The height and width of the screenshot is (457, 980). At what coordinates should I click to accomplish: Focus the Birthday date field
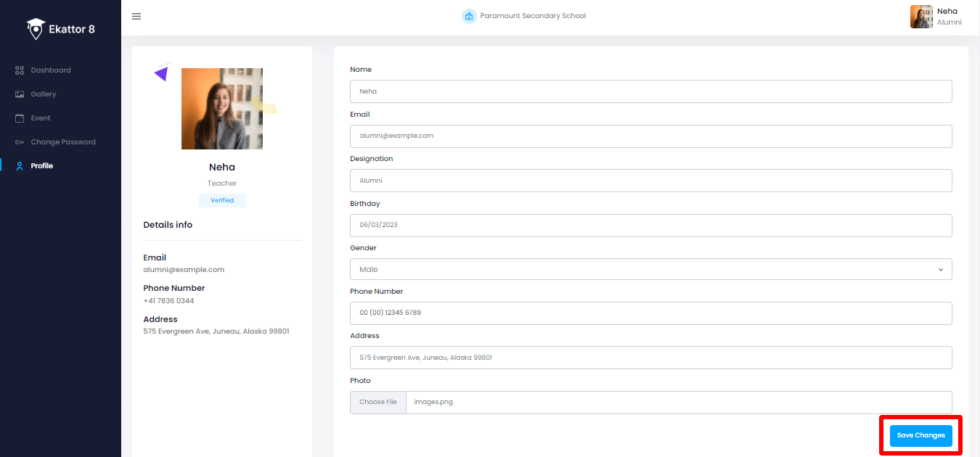650,225
